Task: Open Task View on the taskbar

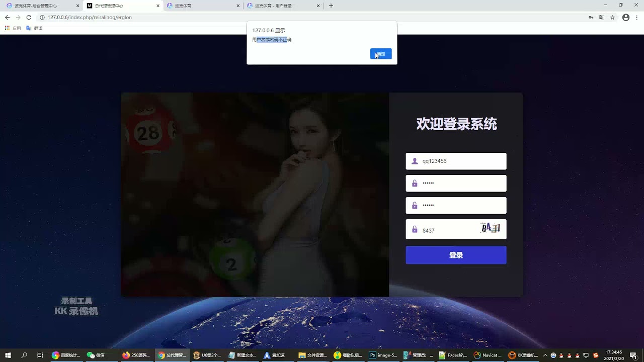Action: pos(40,355)
